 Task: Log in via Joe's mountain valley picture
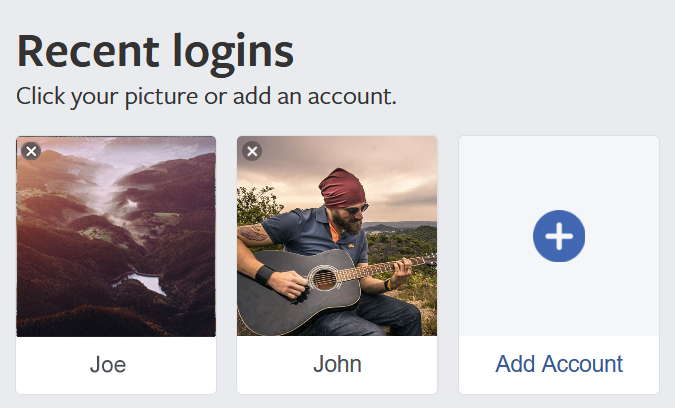pyautogui.click(x=116, y=236)
